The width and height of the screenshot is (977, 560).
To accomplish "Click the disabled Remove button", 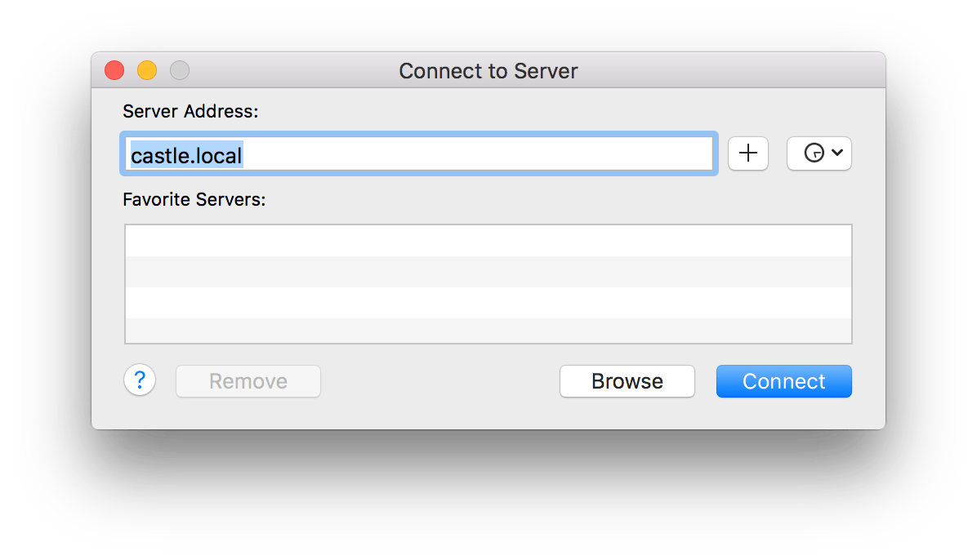I will [x=248, y=381].
